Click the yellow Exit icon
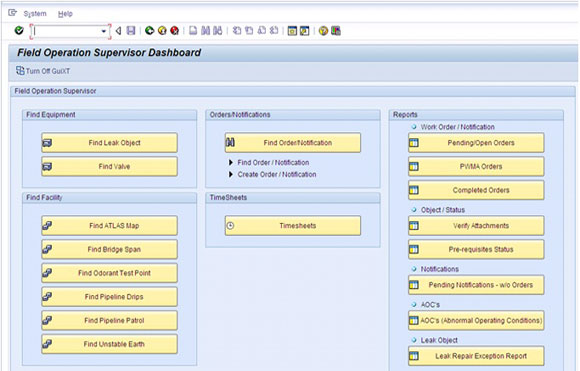This screenshot has height=371, width=580. 162,31
